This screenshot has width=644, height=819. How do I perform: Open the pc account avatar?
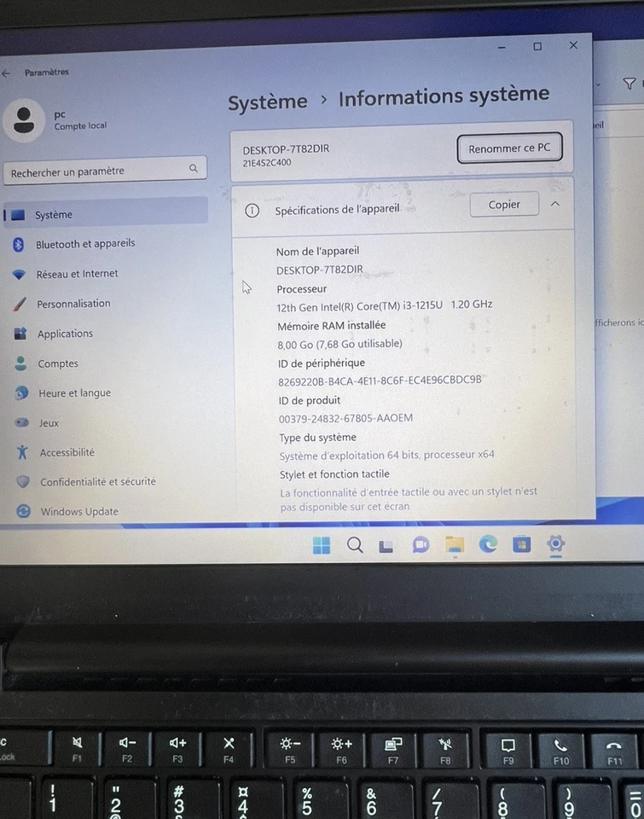coord(24,120)
